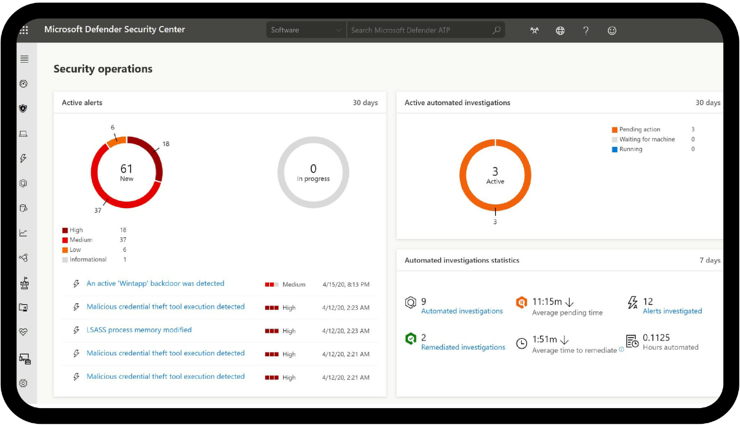Open the app launcher waffle icon
The width and height of the screenshot is (740, 425).
(x=24, y=30)
